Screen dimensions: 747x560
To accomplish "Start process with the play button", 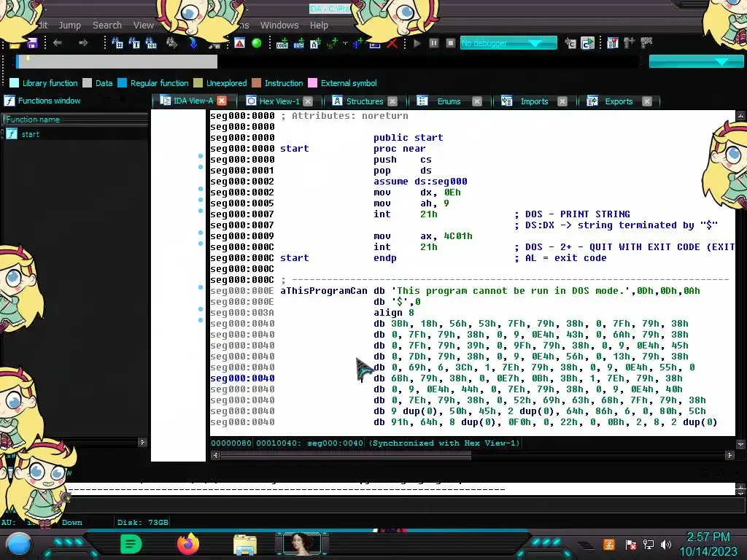I will point(417,43).
